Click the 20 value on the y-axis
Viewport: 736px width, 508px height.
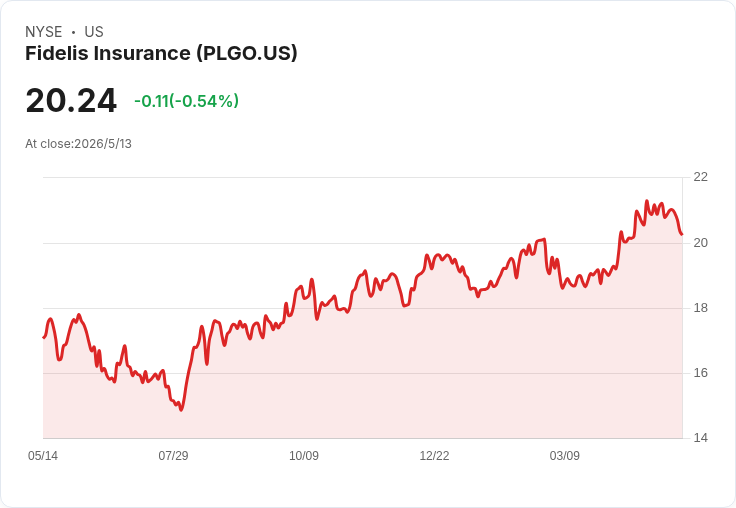click(x=701, y=243)
